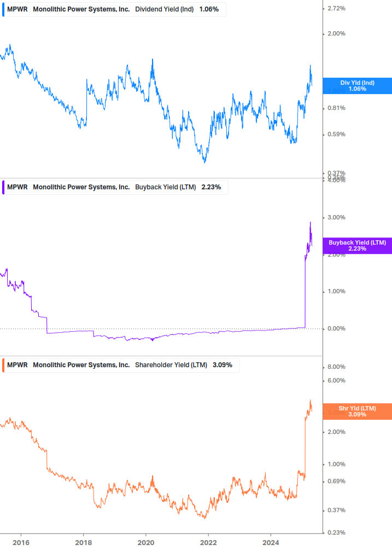Click MPWR ticker in Buyback Yield legend
This screenshot has width=392, height=550.
click(17, 187)
